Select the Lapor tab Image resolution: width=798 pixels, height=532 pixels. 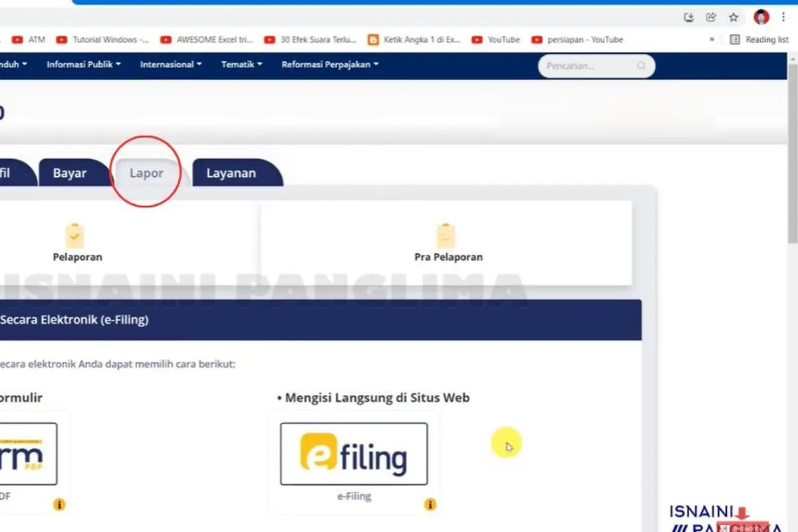(146, 173)
